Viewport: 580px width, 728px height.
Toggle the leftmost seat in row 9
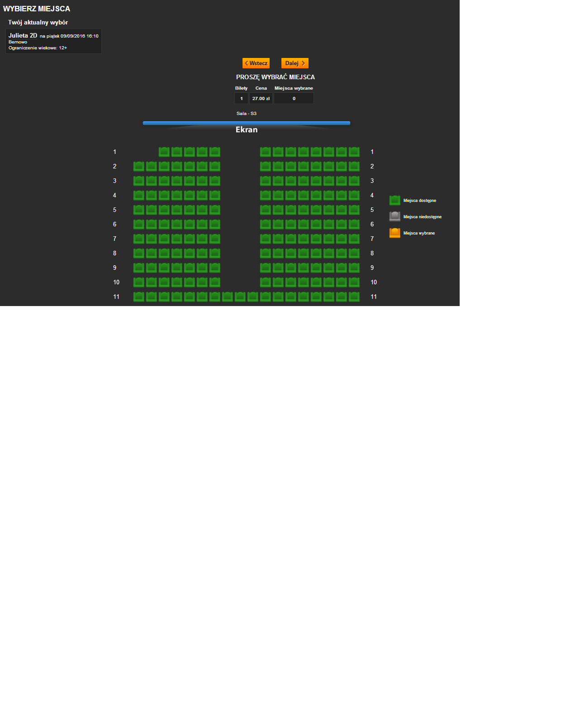click(x=139, y=268)
